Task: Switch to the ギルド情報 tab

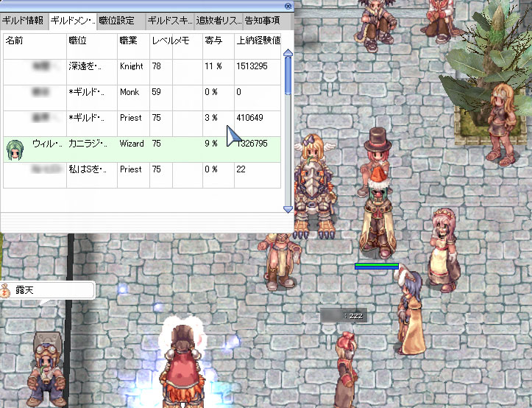Action: click(24, 21)
